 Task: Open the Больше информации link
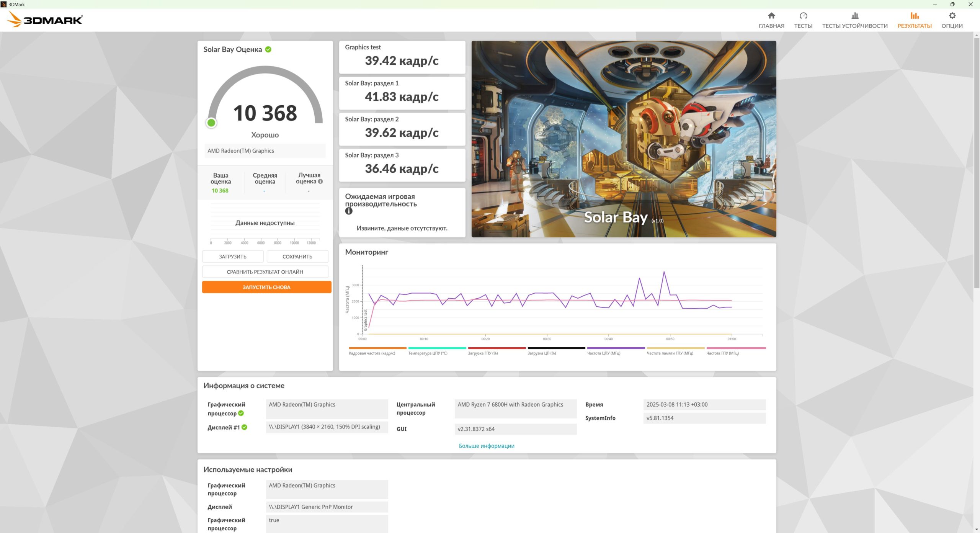[x=487, y=446]
